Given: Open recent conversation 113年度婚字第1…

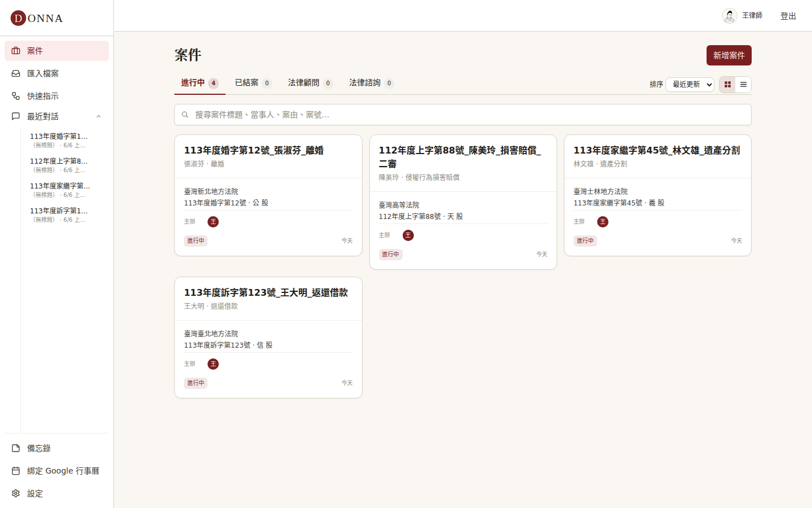Looking at the screenshot, I should pos(65,141).
